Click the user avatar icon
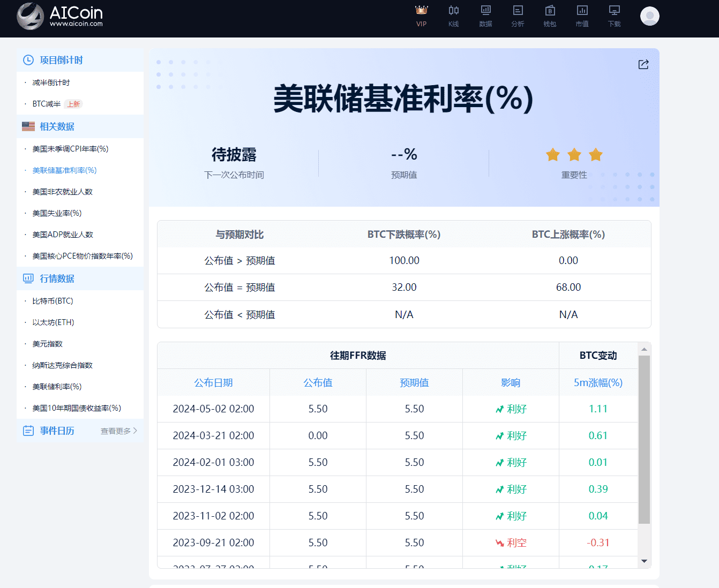719x588 pixels. (650, 16)
